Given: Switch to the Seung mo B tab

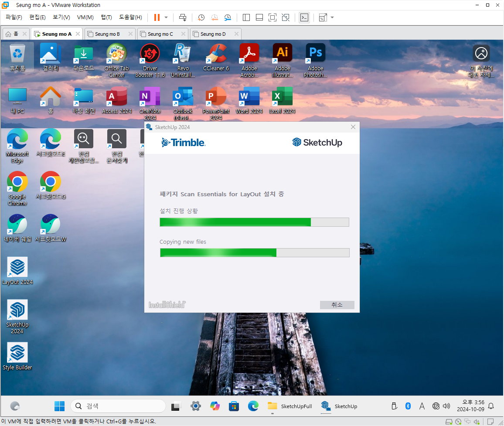Looking at the screenshot, I should tap(107, 34).
